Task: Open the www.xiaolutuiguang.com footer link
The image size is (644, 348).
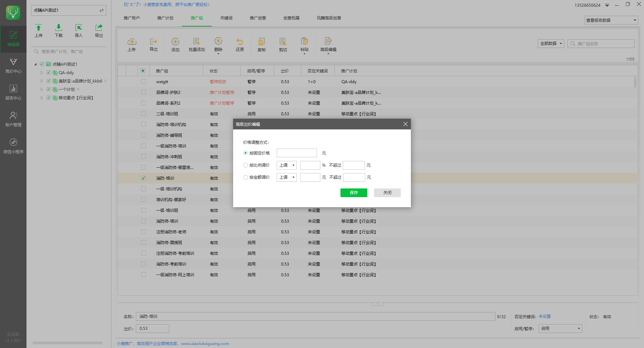Action: 205,344
